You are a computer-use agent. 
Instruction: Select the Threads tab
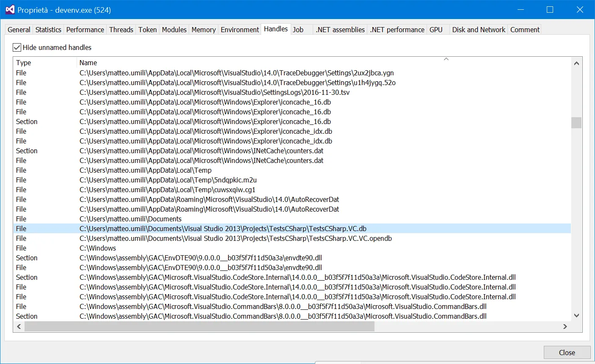[x=121, y=30]
